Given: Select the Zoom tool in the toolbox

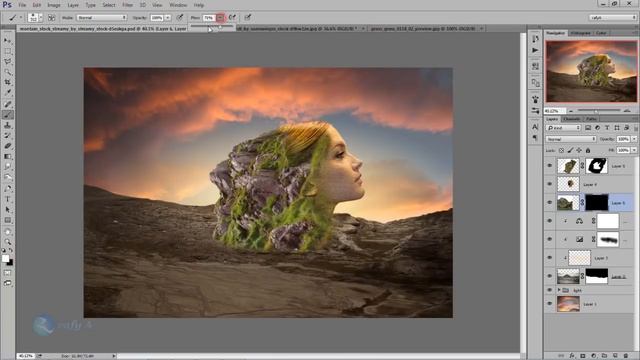Looking at the screenshot, I should [x=8, y=242].
